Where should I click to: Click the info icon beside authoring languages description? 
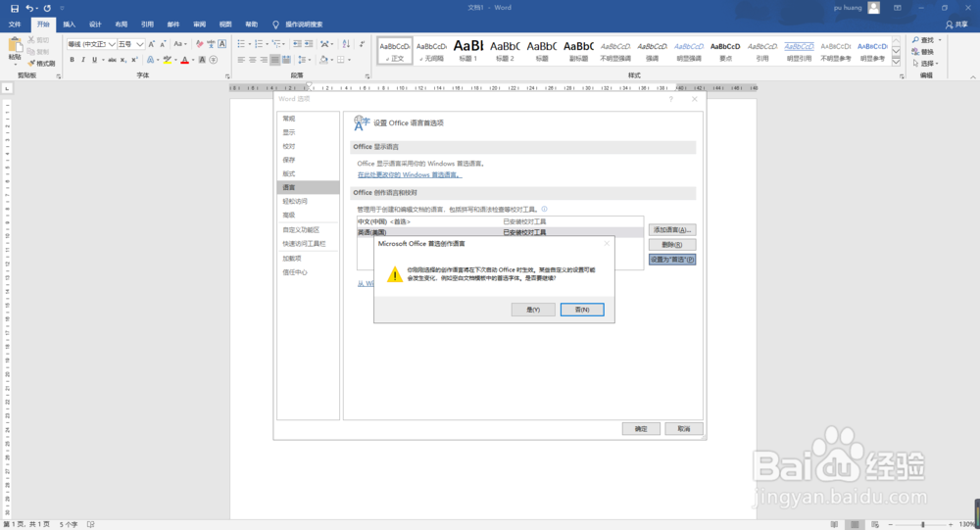[544, 209]
